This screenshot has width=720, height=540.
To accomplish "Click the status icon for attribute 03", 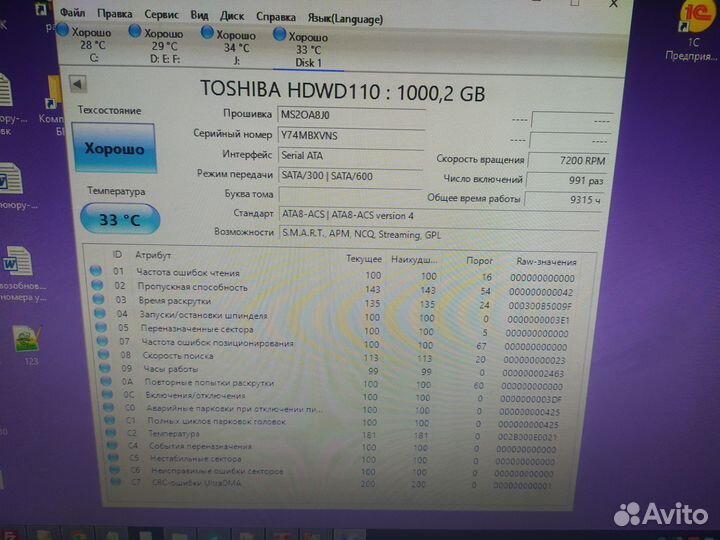I will 98,299.
